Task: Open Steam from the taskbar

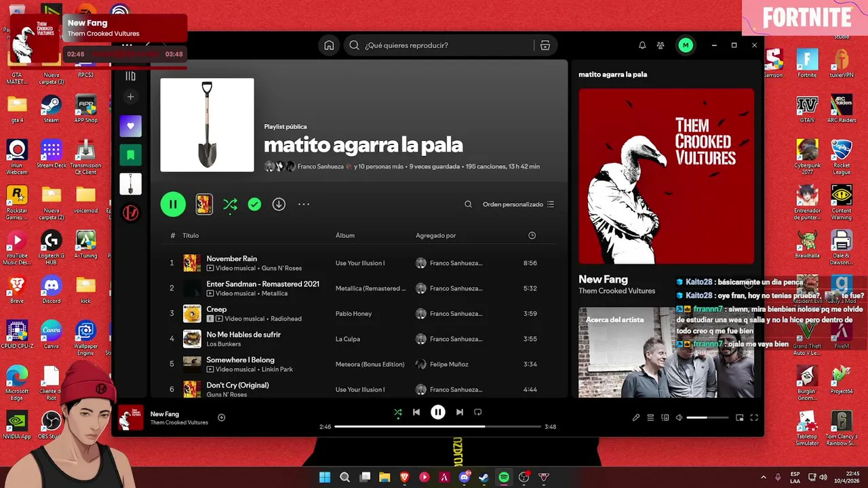Action: pos(484,477)
